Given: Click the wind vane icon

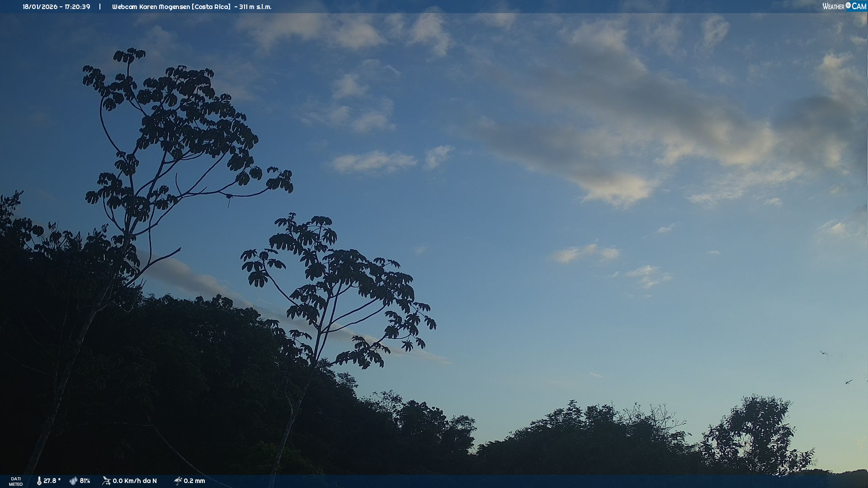Looking at the screenshot, I should click(106, 481).
